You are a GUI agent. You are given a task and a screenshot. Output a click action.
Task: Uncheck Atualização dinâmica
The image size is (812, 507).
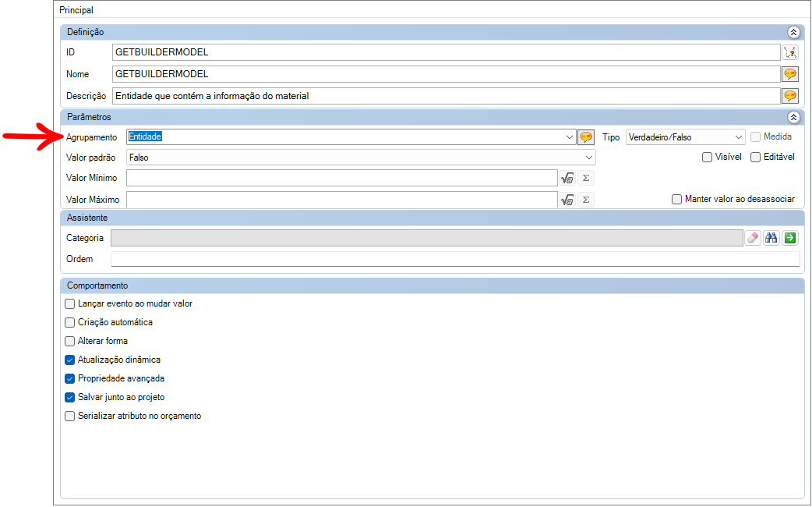pos(70,360)
